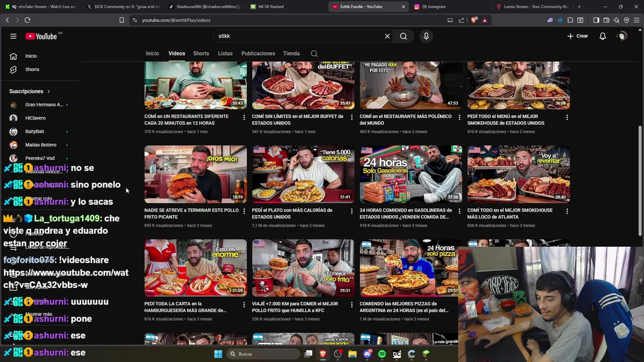Open options for 'SMOKEHOUSE MÁS LOCO de ATLANTA' video

567,211
